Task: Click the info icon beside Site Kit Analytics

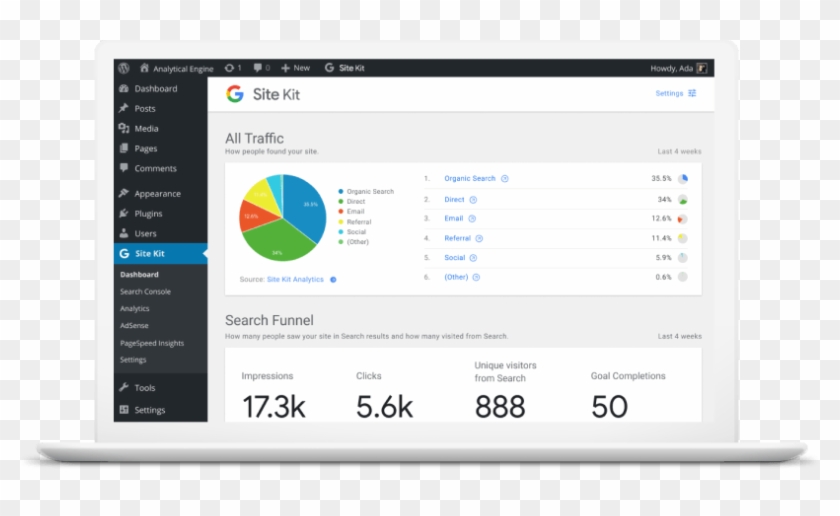Action: pos(333,280)
